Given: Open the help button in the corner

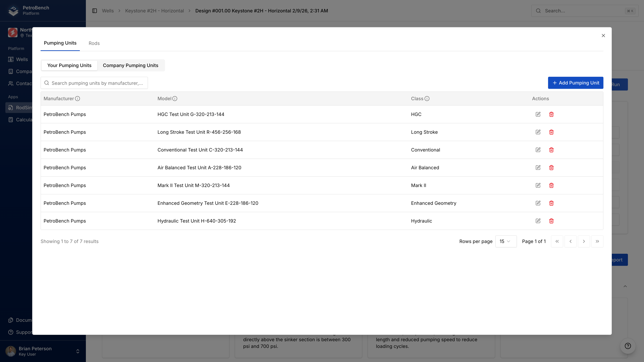Looking at the screenshot, I should click(628, 346).
